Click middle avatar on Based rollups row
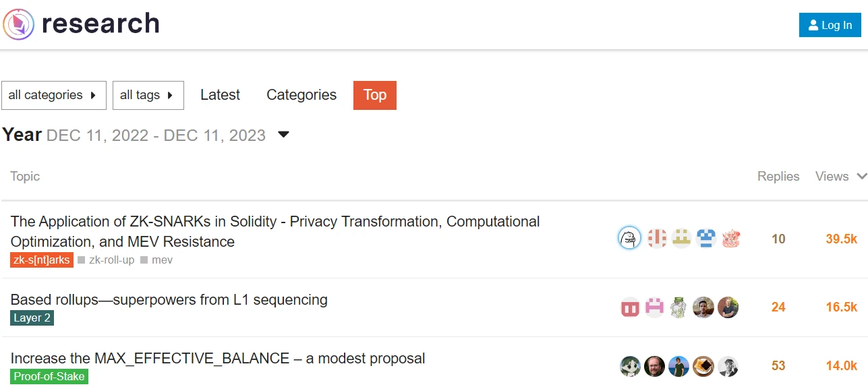Screen dimensions: 868x389 click(x=678, y=307)
